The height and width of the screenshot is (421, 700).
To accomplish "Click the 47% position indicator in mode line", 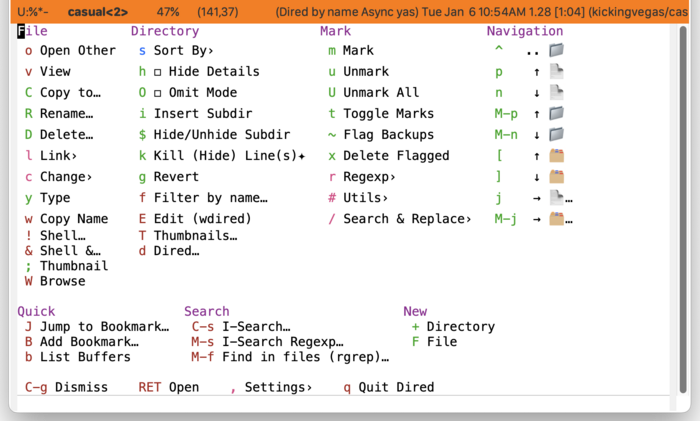I will 168,12.
